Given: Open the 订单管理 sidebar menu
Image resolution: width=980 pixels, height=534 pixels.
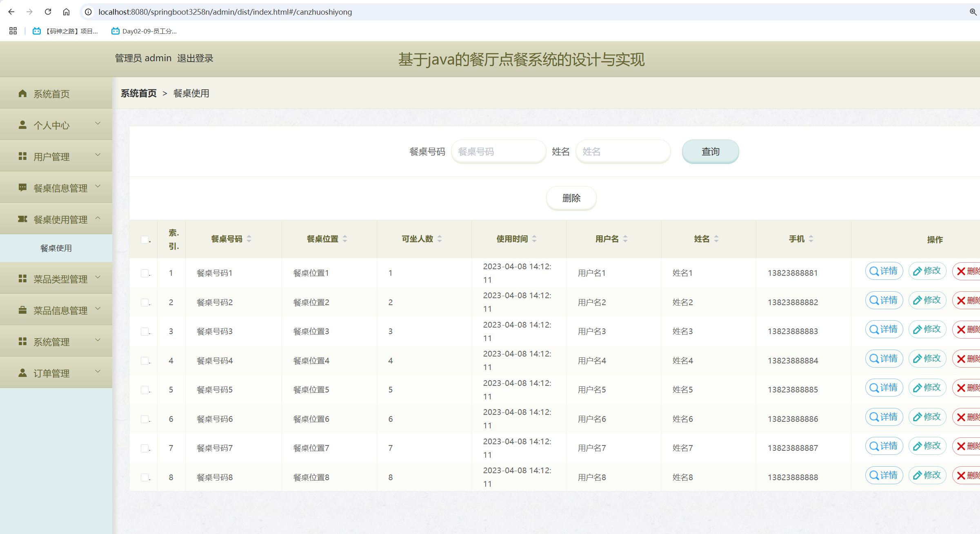Looking at the screenshot, I should point(56,373).
